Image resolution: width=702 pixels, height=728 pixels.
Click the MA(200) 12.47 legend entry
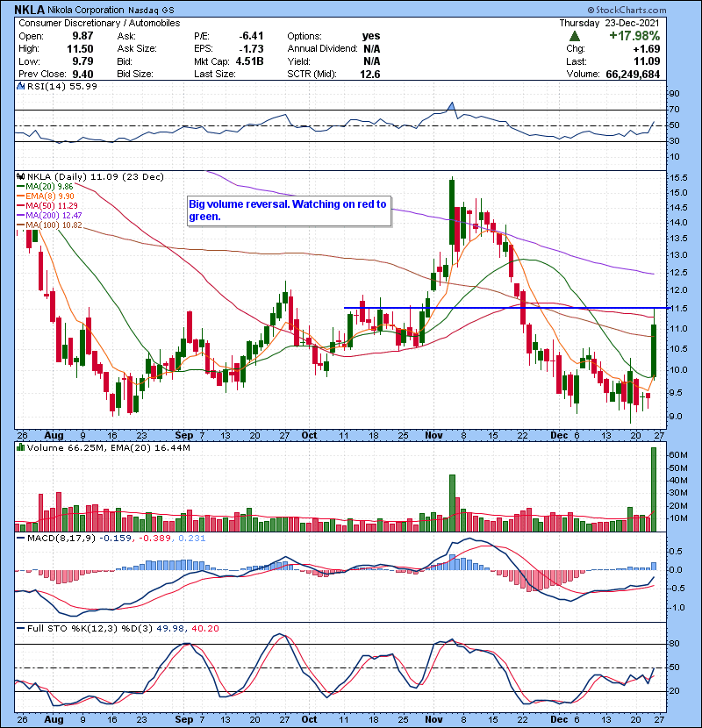49,216
